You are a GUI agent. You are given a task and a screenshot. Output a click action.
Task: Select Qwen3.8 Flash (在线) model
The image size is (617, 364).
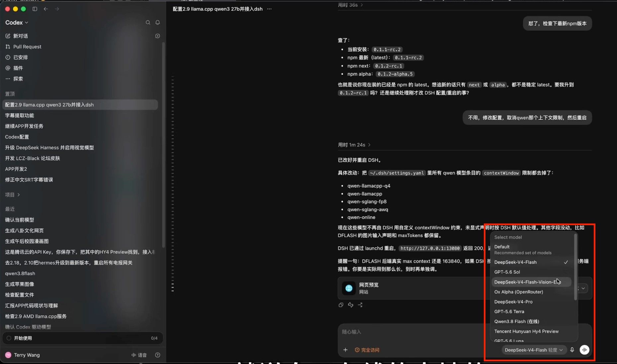[x=531, y=321]
